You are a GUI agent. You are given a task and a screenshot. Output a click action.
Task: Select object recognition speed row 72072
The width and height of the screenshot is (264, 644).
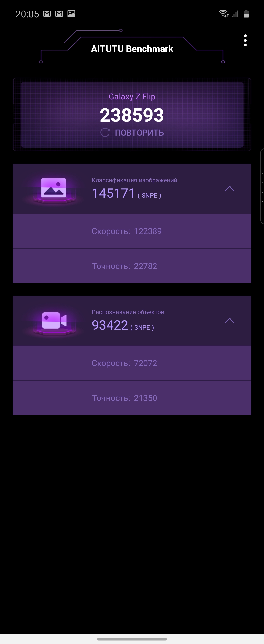click(x=132, y=363)
